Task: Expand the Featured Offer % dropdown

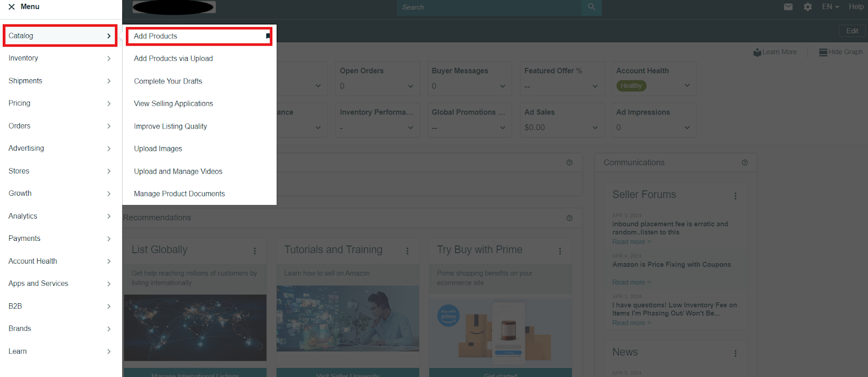Action: pos(595,86)
